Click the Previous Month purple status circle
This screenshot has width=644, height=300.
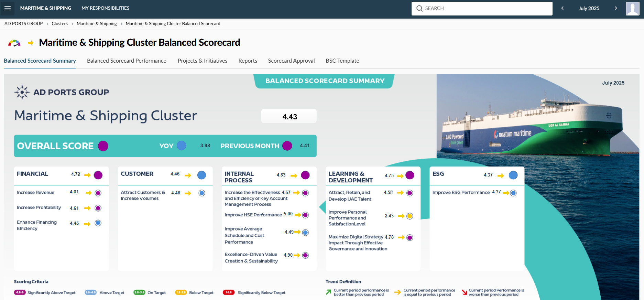tap(287, 146)
